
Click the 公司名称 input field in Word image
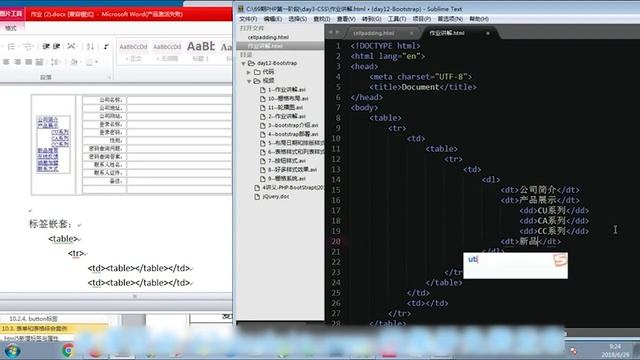pos(179,100)
